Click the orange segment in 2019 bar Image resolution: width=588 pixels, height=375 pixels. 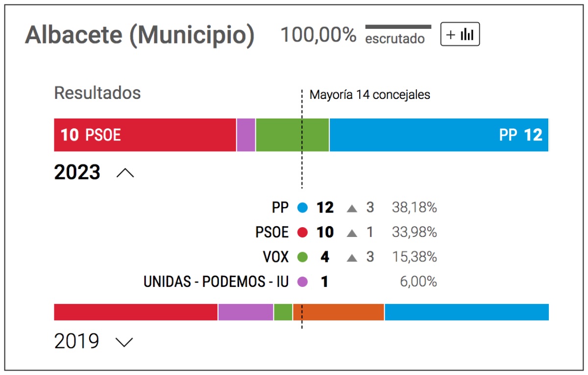coord(339,312)
